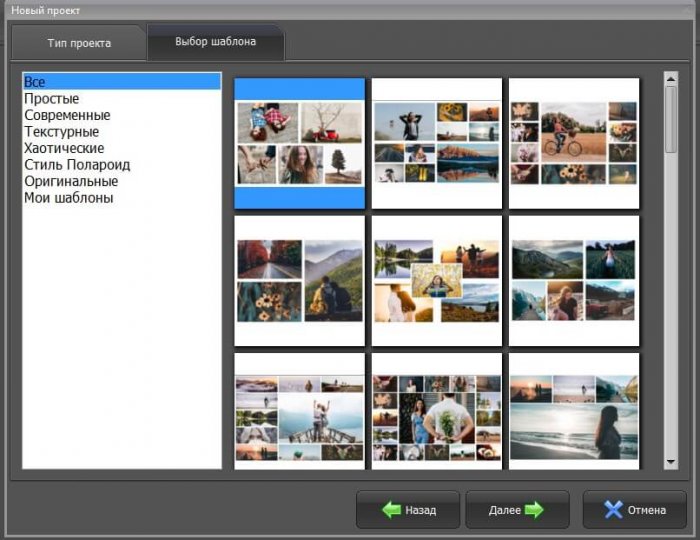Pick the Текстурные category
The image size is (700, 540).
click(61, 132)
